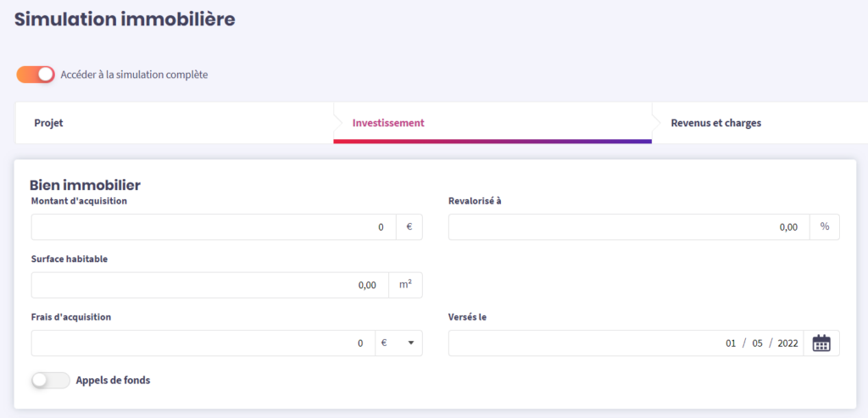This screenshot has width=868, height=418.
Task: Expand the Frais d'acquisition currency dropdown
Action: pos(398,343)
